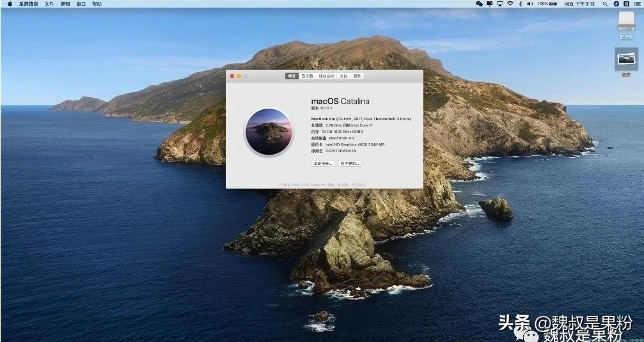The height and width of the screenshot is (342, 644).
Task: Click the serial number value text
Action: click(341, 151)
